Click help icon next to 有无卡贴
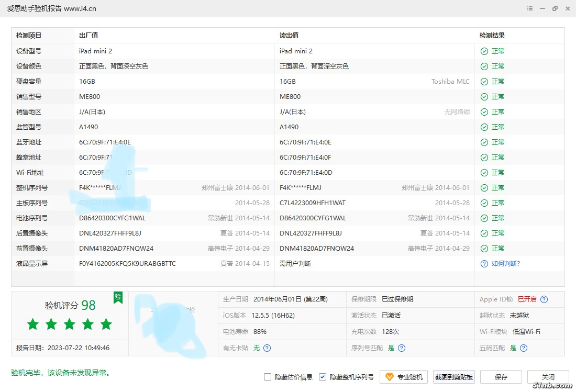The height and width of the screenshot is (392, 576). point(267,348)
